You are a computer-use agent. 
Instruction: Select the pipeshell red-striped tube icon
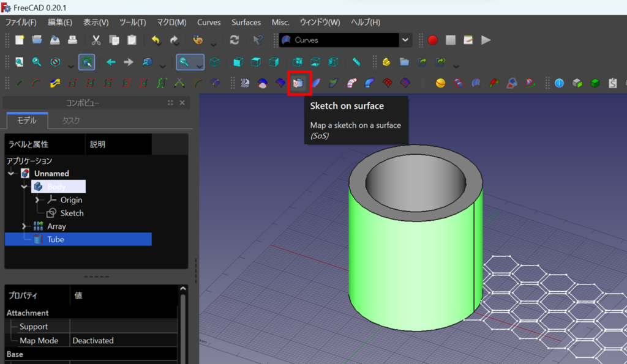[x=351, y=83]
